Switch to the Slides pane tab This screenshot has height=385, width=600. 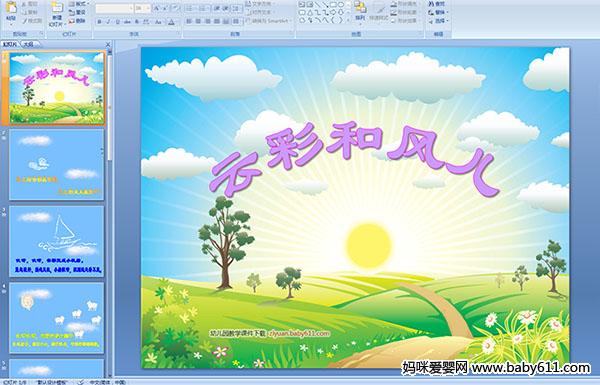tap(10, 44)
